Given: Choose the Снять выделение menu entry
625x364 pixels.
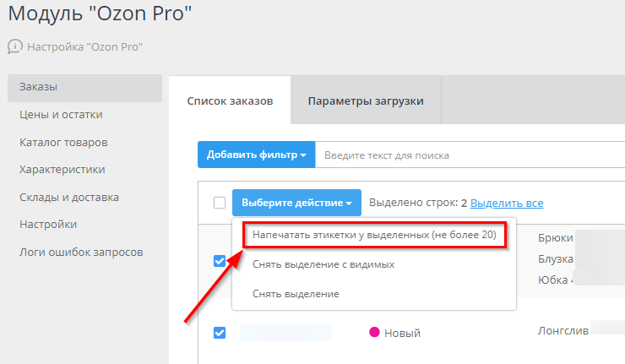Looking at the screenshot, I should 296,294.
